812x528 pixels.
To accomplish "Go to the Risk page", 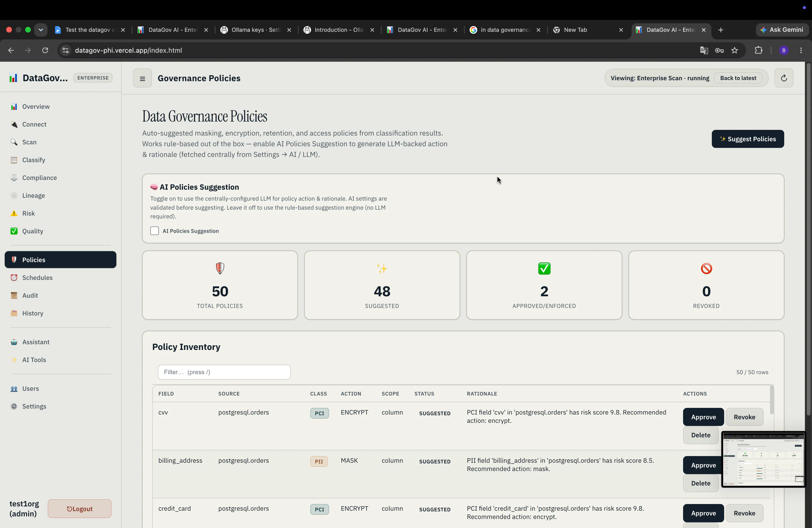I will pyautogui.click(x=60, y=213).
